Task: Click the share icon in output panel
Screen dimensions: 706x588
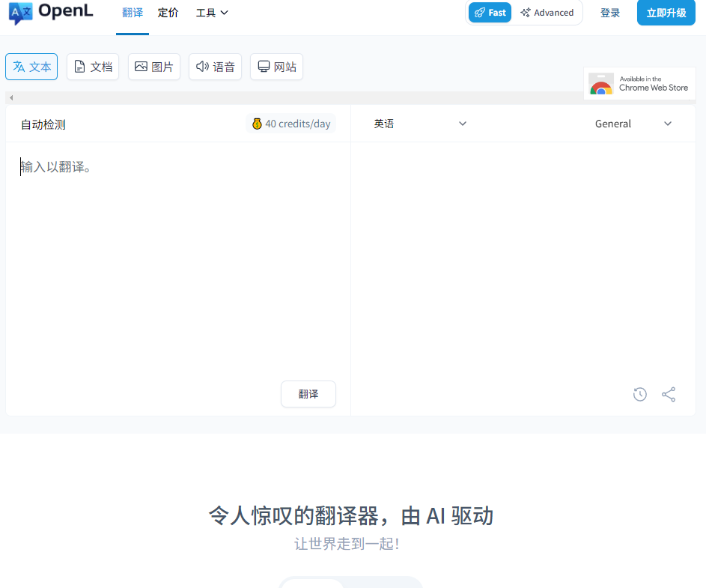Action: pyautogui.click(x=669, y=394)
